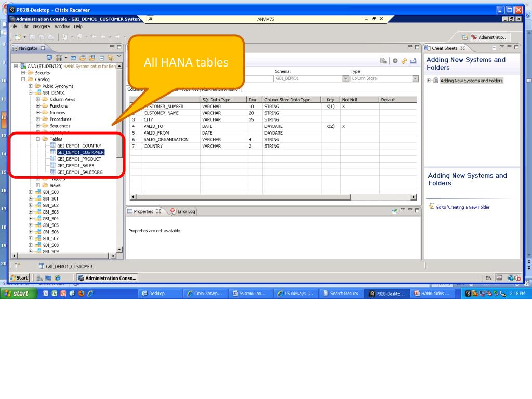Open the Edit menu
This screenshot has height=399, width=532.
25,26
